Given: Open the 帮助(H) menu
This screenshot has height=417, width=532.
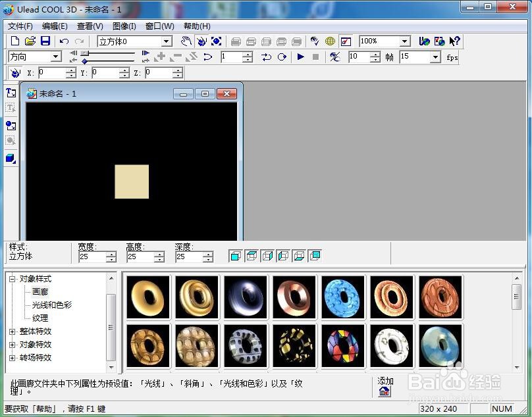Looking at the screenshot, I should (x=197, y=26).
